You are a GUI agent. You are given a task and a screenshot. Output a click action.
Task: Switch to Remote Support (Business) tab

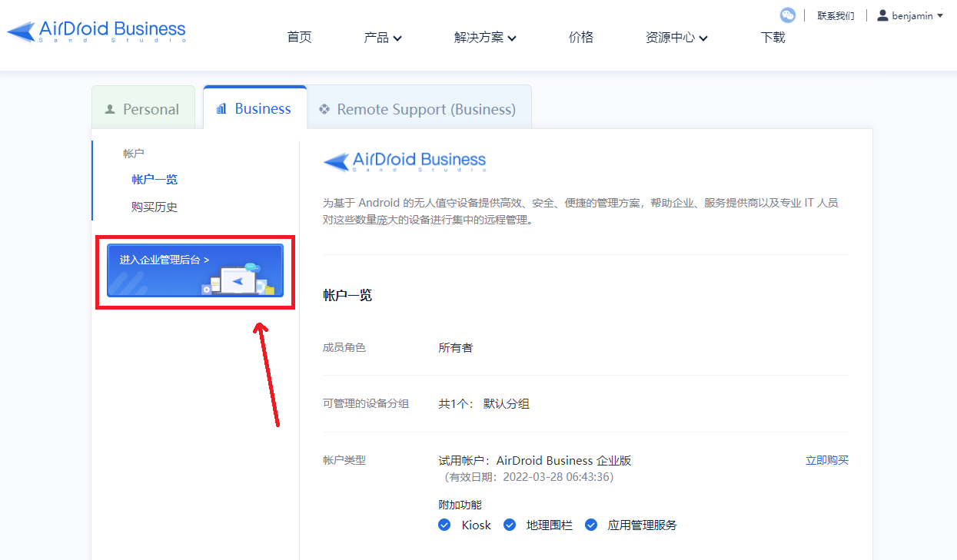pyautogui.click(x=419, y=108)
